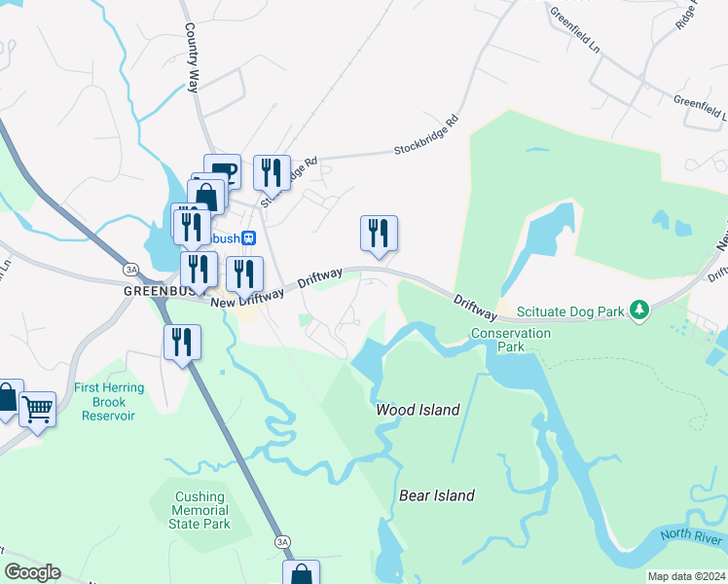Click the Google logo
Screen dimensions: 728x584
click(33, 572)
